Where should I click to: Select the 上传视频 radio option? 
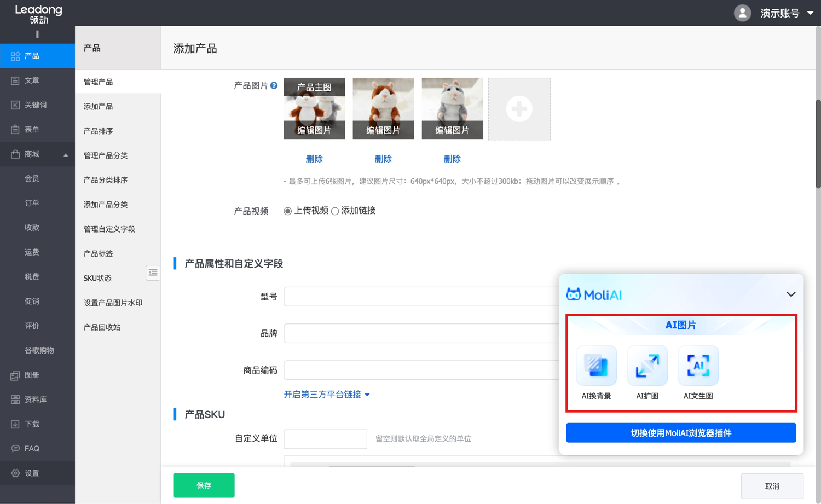point(287,211)
